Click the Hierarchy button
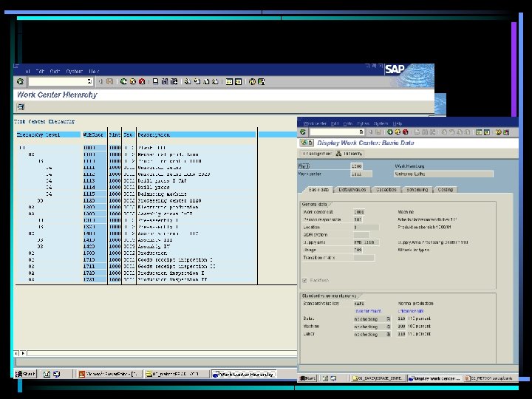532x399 pixels. click(x=348, y=154)
